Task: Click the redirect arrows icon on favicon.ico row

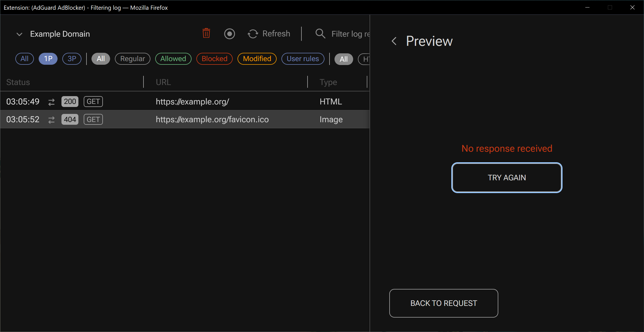Action: point(51,120)
